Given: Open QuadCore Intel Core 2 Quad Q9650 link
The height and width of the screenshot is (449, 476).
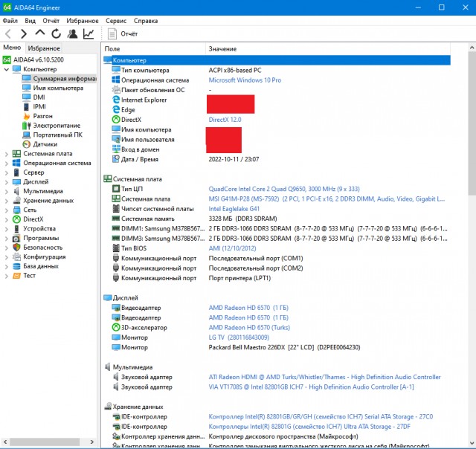Looking at the screenshot, I should (284, 189).
